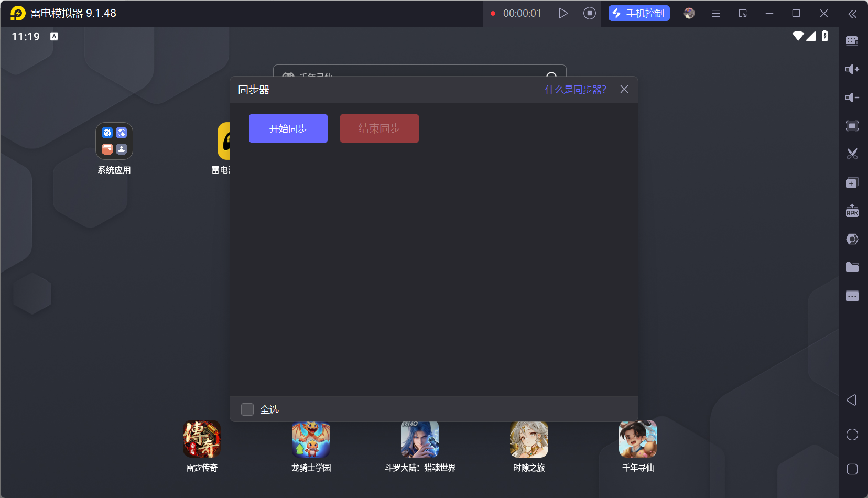
Task: Select the keyboard mapping icon in sidebar
Action: 852,40
